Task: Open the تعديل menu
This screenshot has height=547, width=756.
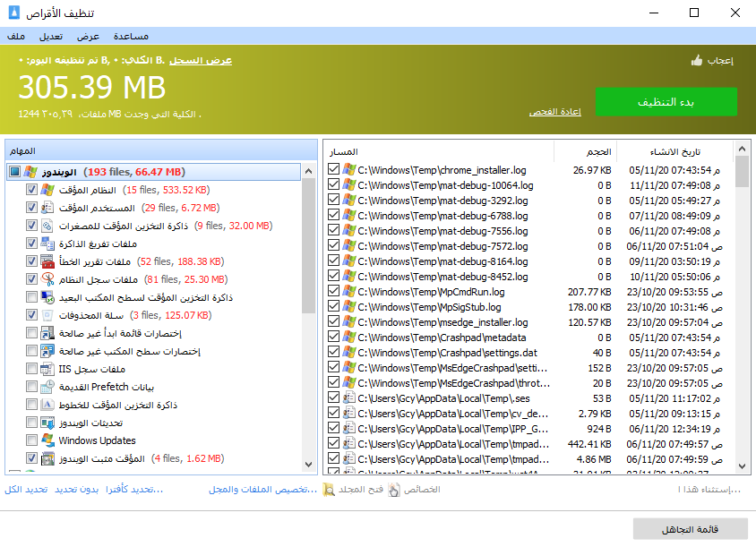Action: pyautogui.click(x=51, y=36)
